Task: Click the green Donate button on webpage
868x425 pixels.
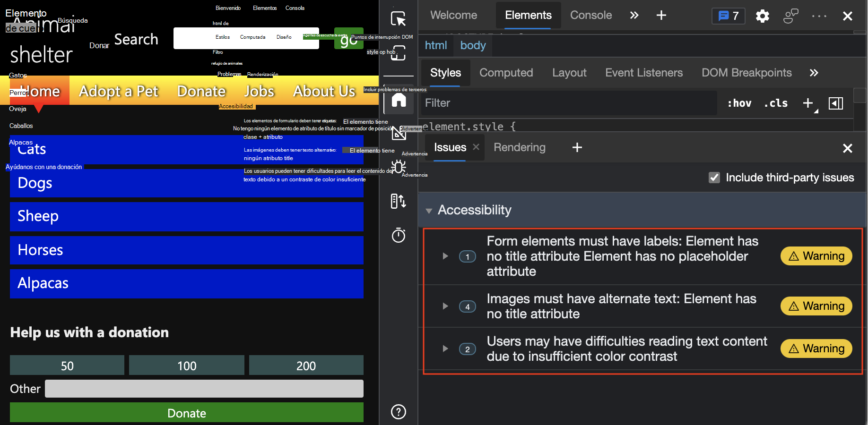Action: [187, 413]
